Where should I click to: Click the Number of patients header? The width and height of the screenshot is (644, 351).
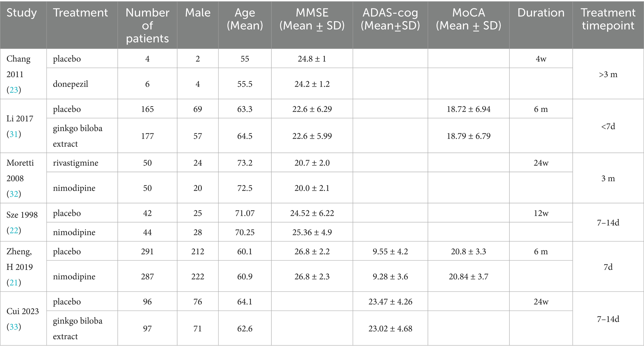pyautogui.click(x=147, y=25)
